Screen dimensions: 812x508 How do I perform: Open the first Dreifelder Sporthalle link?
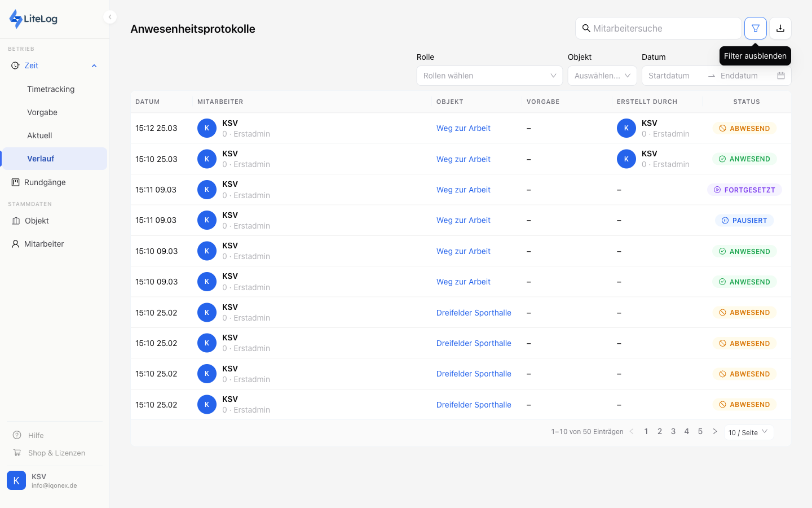474,313
